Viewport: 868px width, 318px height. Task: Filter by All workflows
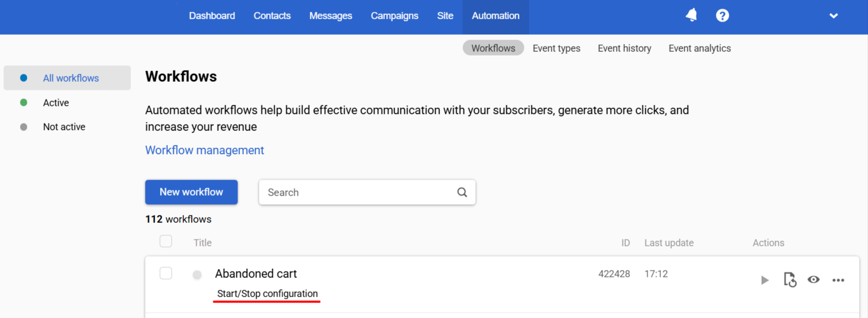tap(67, 78)
